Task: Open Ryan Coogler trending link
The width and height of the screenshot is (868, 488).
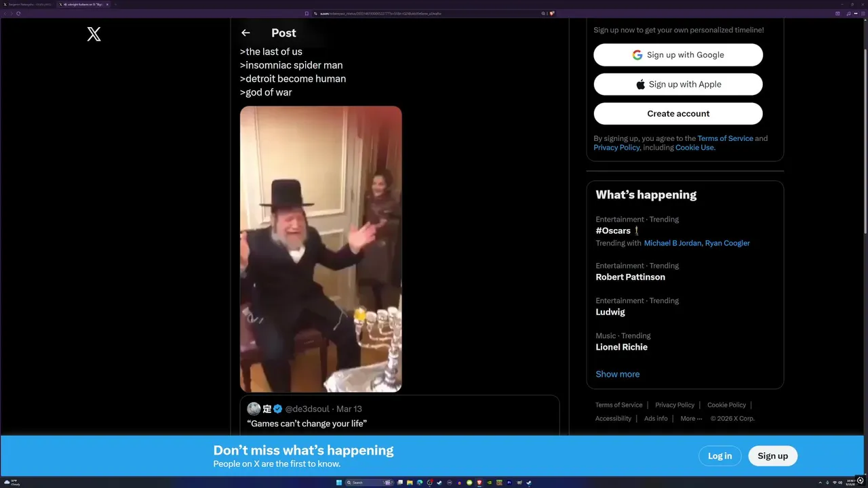Action: 728,243
